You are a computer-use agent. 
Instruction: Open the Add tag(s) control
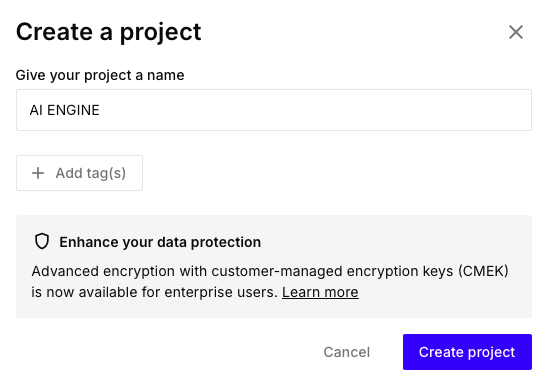79,173
